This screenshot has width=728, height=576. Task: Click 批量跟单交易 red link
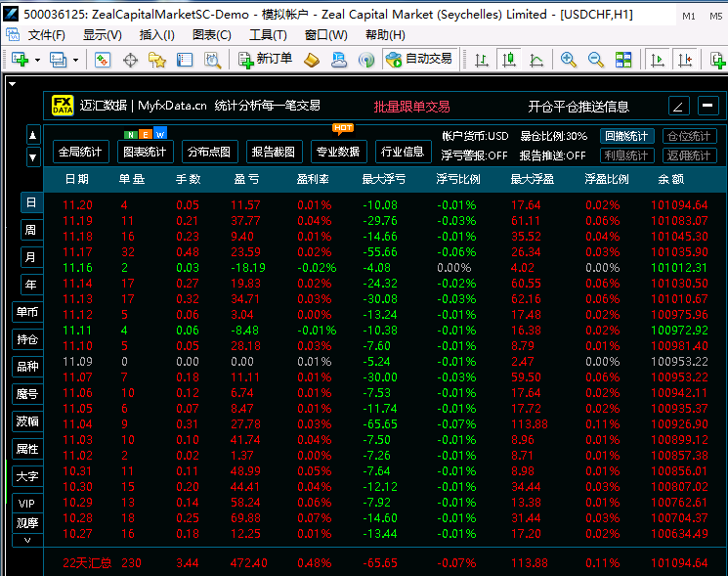pyautogui.click(x=411, y=107)
